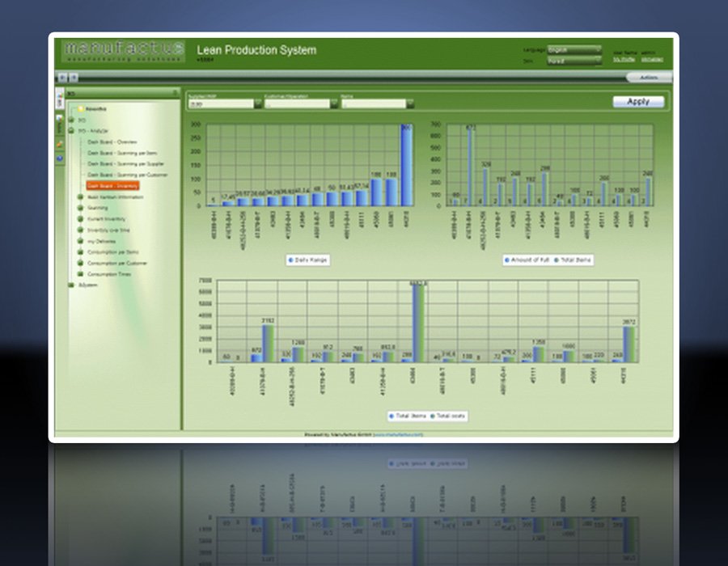Open the first vertical sidebar tab icon
The width and height of the screenshot is (728, 566).
click(60, 99)
